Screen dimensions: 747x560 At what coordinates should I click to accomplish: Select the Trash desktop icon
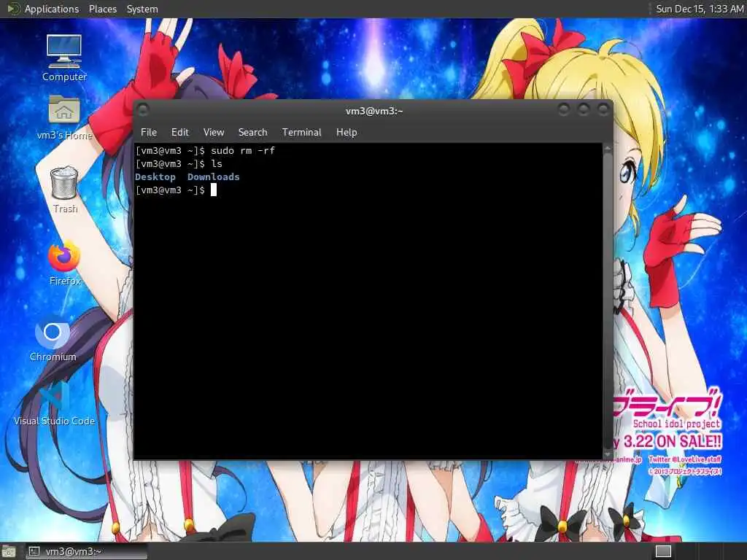coord(65,190)
